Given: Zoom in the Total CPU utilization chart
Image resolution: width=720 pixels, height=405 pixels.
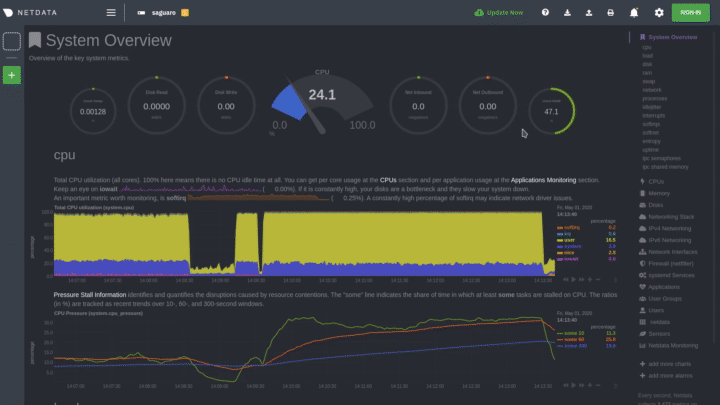Looking at the screenshot, I should 590,279.
